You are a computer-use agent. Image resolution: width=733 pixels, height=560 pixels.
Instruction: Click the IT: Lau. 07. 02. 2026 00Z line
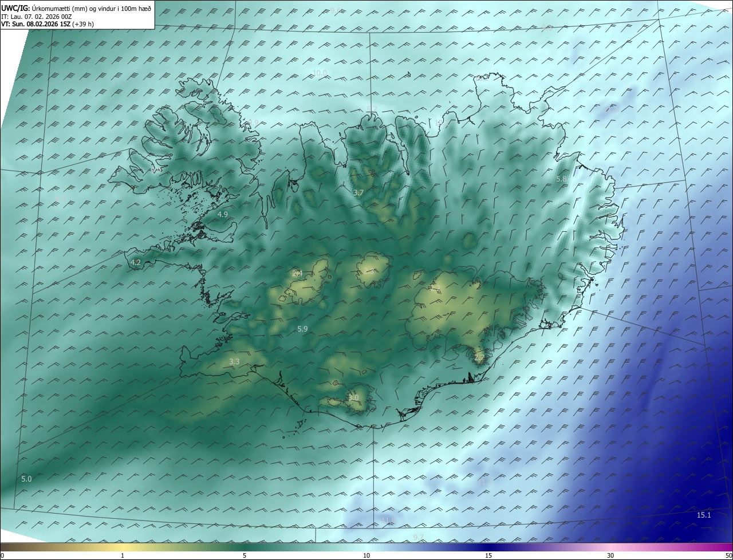point(37,17)
